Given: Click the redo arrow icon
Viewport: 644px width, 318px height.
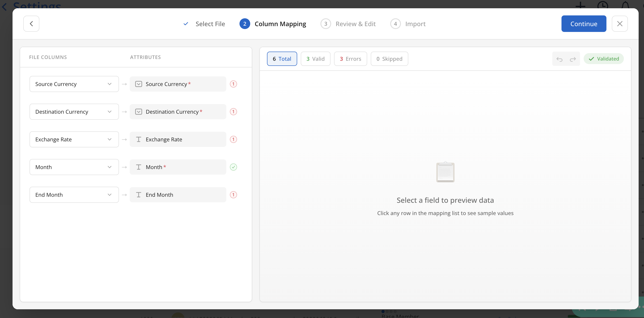Looking at the screenshot, I should pyautogui.click(x=573, y=59).
